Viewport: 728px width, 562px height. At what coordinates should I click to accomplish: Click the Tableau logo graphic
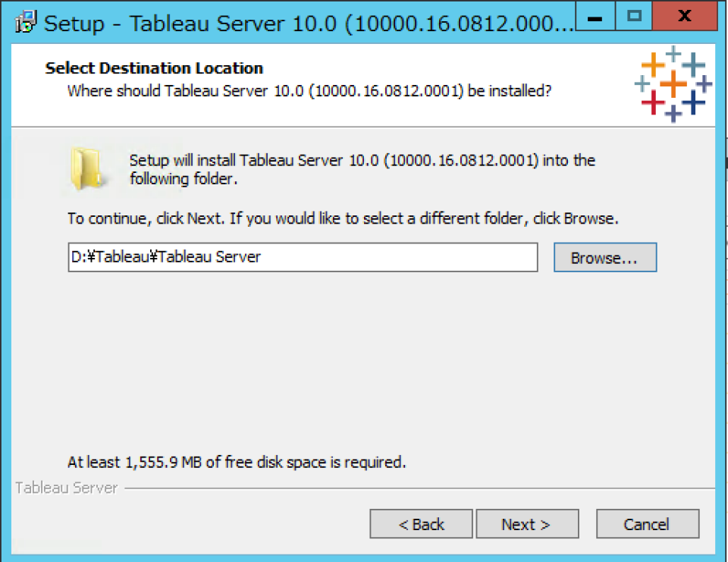pyautogui.click(x=673, y=83)
